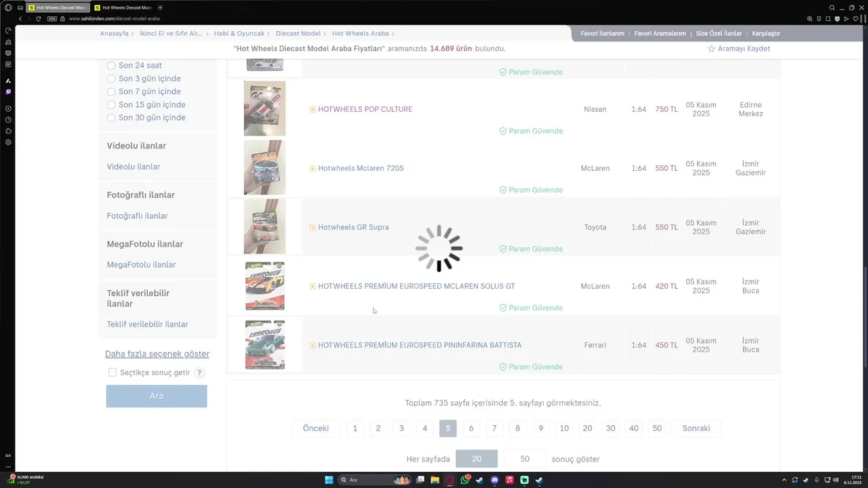
Task: Open Windows Start menu
Action: point(329,480)
